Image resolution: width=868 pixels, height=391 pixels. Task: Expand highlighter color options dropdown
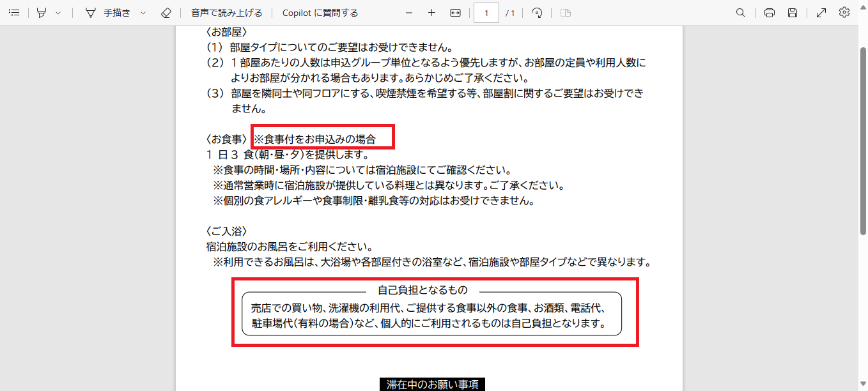pos(58,13)
